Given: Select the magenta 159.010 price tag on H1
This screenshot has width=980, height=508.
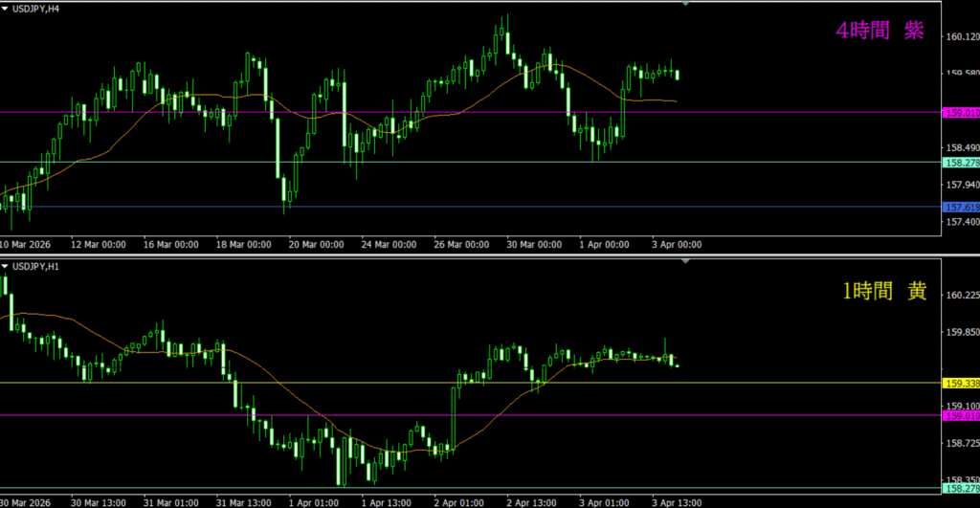Looking at the screenshot, I should (x=961, y=415).
